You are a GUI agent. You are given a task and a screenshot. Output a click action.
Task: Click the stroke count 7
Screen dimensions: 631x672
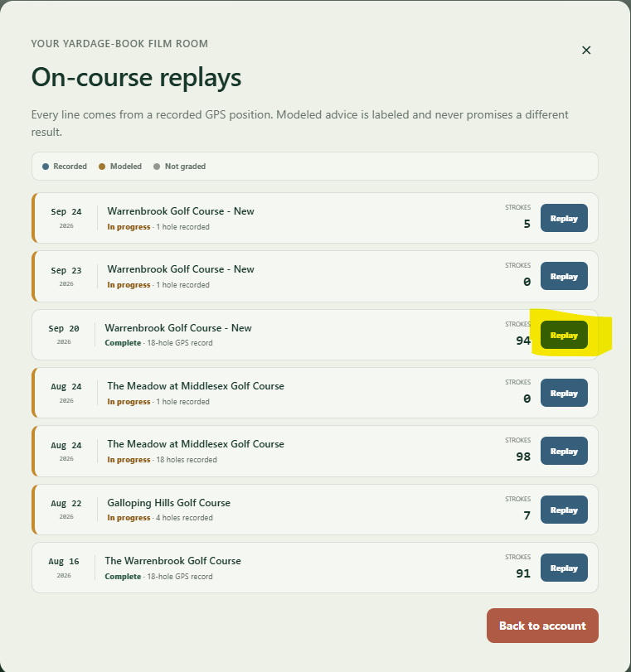(527, 515)
